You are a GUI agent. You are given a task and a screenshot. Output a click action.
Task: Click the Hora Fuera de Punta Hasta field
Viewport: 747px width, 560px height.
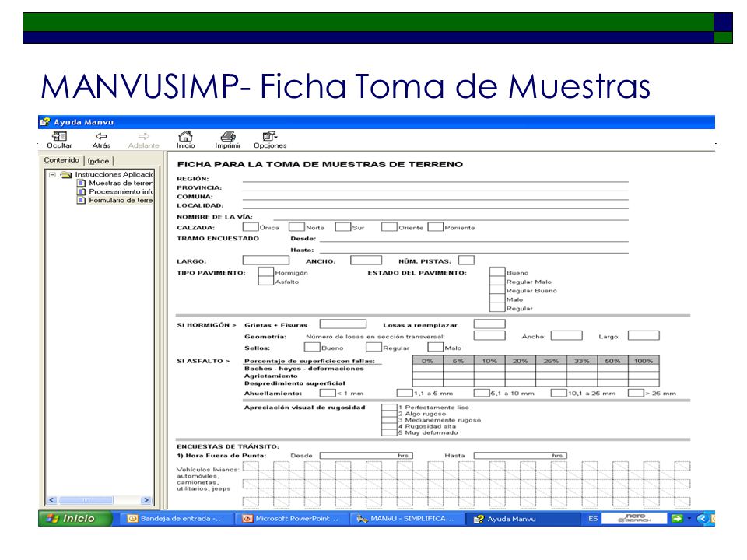pyautogui.click(x=521, y=455)
